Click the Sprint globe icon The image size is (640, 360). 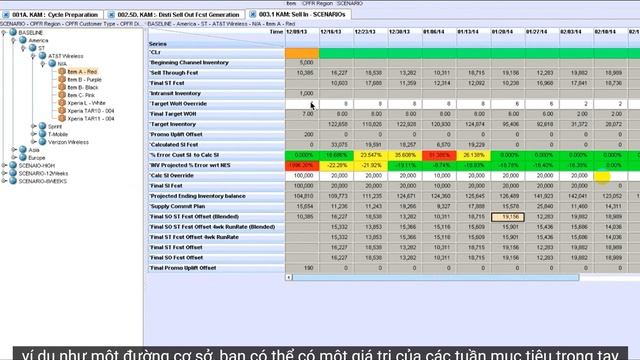point(42,126)
